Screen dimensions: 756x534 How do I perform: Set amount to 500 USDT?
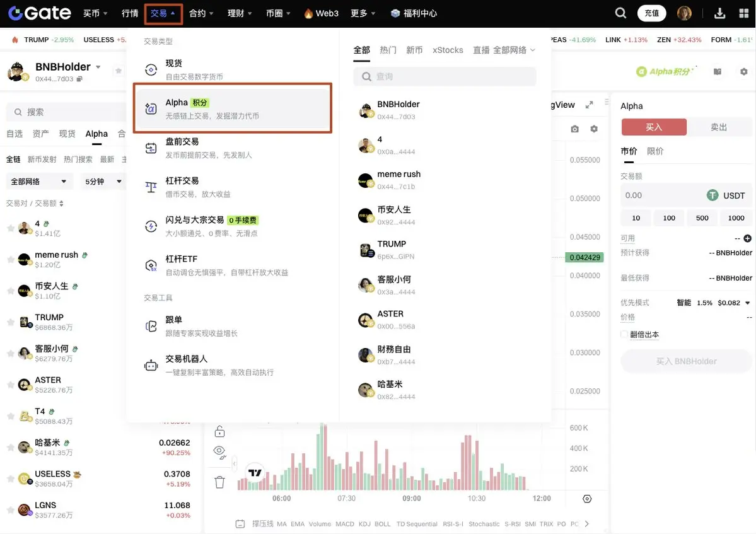(x=702, y=218)
